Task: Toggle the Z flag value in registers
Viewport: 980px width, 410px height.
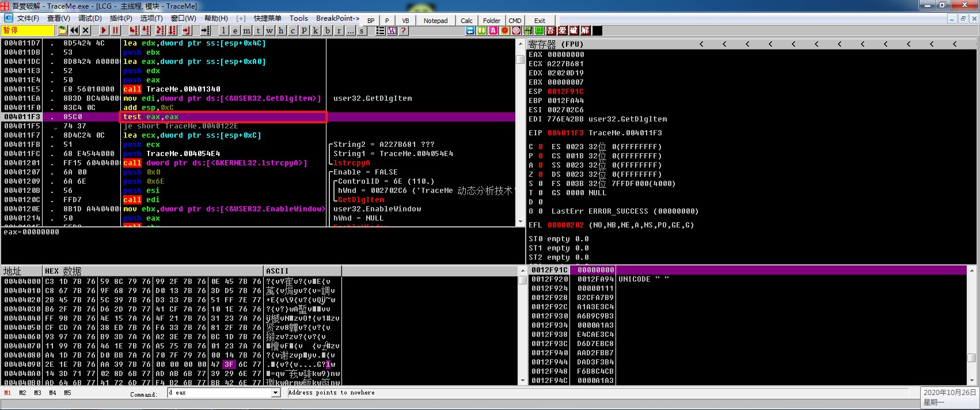Action: [x=540, y=174]
